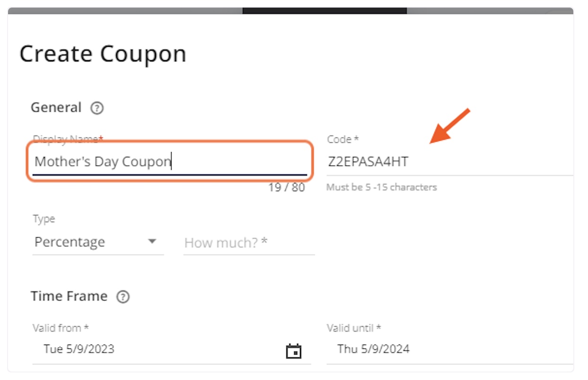Click the Type label above Percentage

44,219
